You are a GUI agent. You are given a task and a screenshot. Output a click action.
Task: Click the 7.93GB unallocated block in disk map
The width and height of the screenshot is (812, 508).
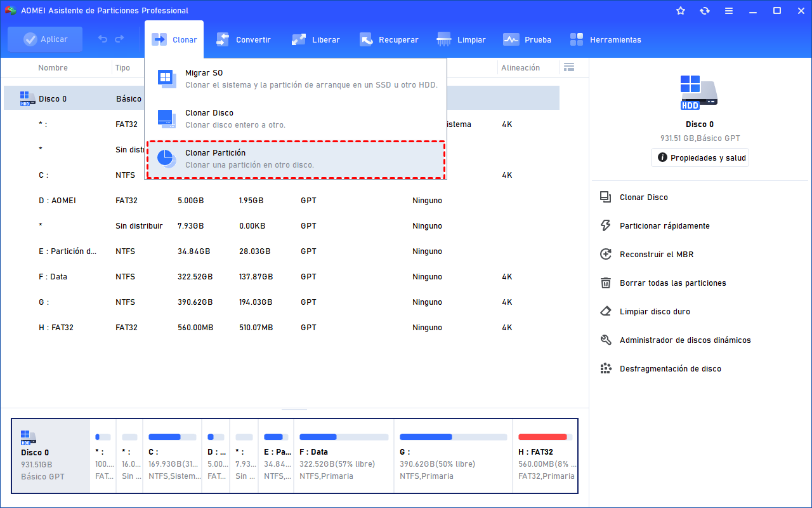244,455
